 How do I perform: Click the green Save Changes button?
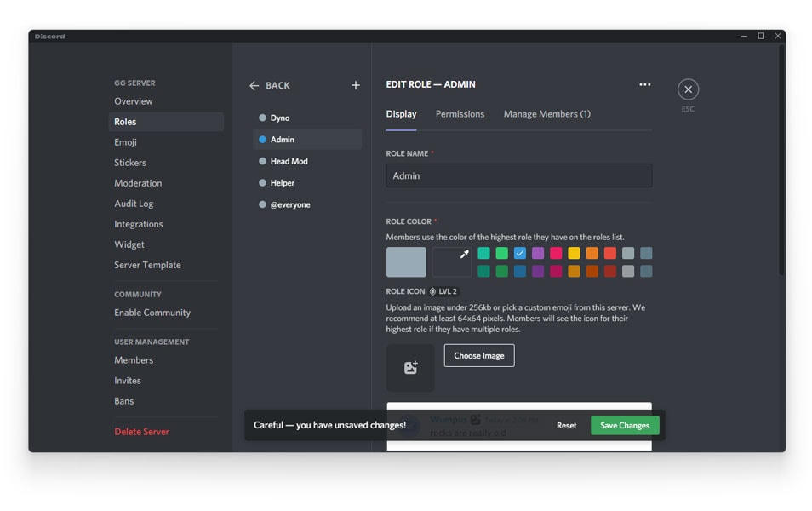coord(625,426)
